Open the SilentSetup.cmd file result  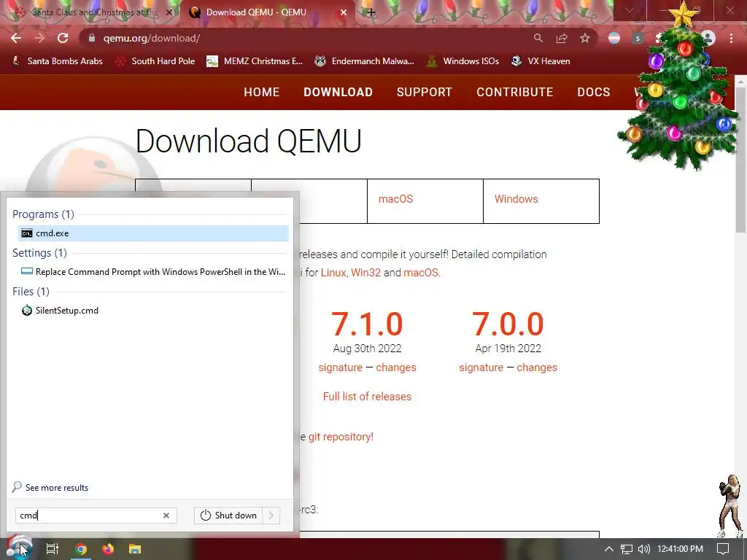(x=153, y=311)
